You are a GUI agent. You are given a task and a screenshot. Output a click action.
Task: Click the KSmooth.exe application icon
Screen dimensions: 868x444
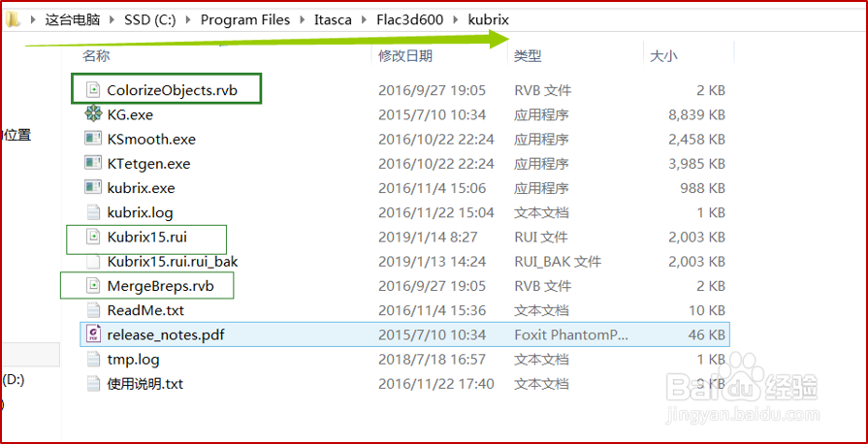pyautogui.click(x=92, y=139)
